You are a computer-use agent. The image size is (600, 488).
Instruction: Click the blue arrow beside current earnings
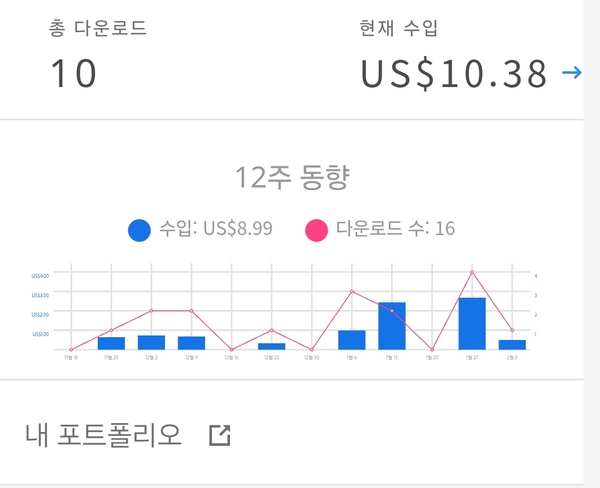[x=571, y=72]
